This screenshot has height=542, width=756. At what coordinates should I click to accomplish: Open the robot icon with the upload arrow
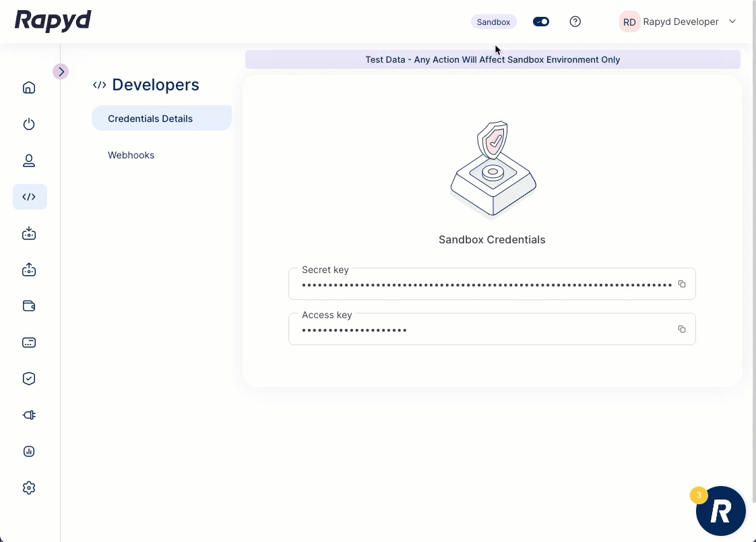[x=29, y=270]
